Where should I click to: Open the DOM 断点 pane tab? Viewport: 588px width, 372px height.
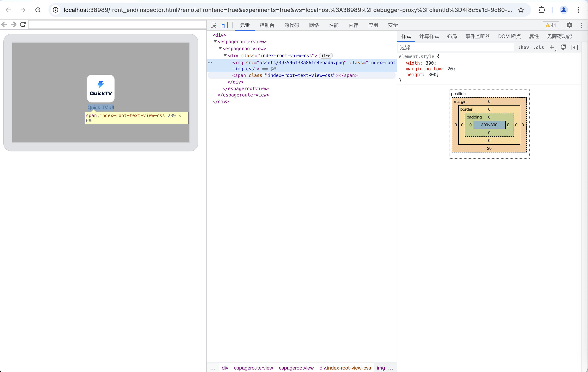[509, 36]
